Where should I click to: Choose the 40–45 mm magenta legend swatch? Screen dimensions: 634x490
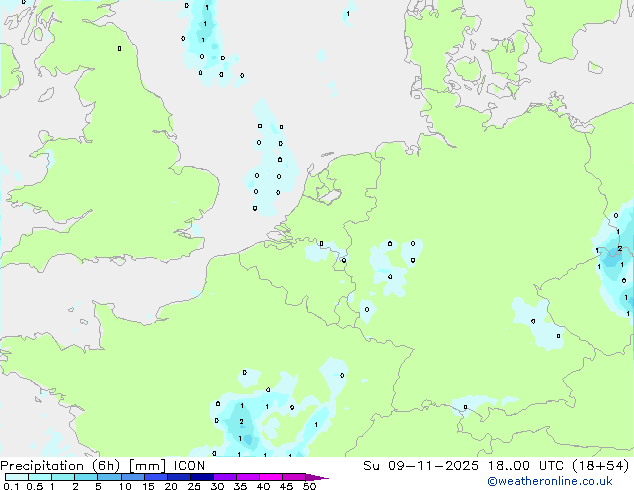point(271,477)
